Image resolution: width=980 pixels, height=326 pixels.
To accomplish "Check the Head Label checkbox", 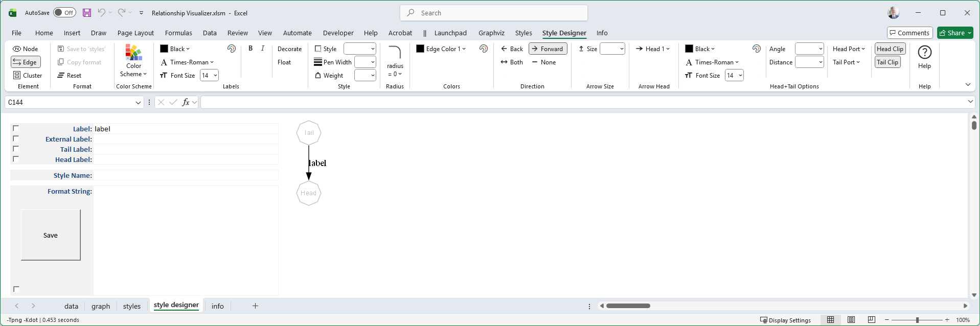I will [16, 159].
